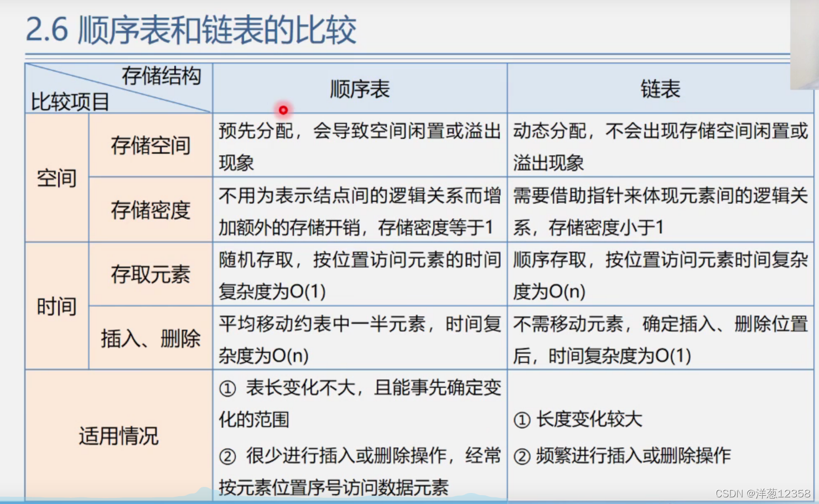This screenshot has height=504, width=819.
Task: Click the '顺序表' column header
Action: click(360, 89)
